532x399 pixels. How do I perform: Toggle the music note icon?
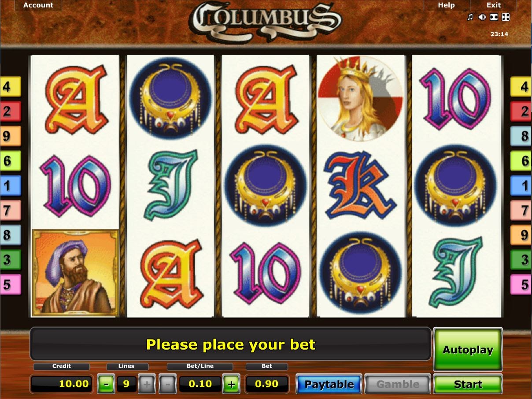tap(470, 17)
